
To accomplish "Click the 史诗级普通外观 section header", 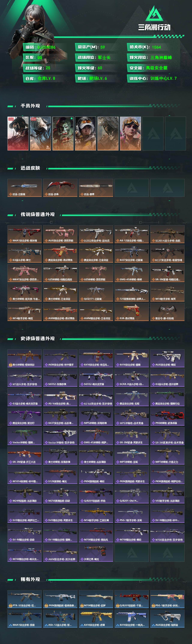I will [x=38, y=338].
